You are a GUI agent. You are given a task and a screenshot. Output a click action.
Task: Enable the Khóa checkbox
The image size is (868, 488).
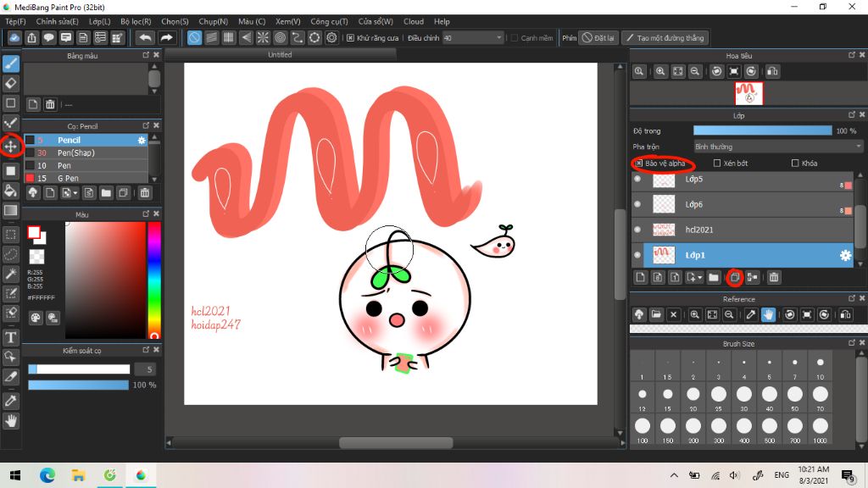[795, 164]
